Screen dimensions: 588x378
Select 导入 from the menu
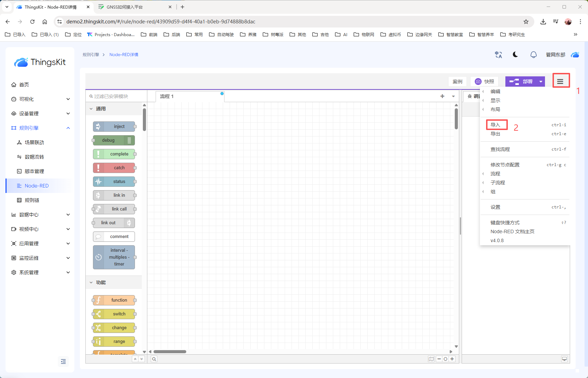click(495, 125)
